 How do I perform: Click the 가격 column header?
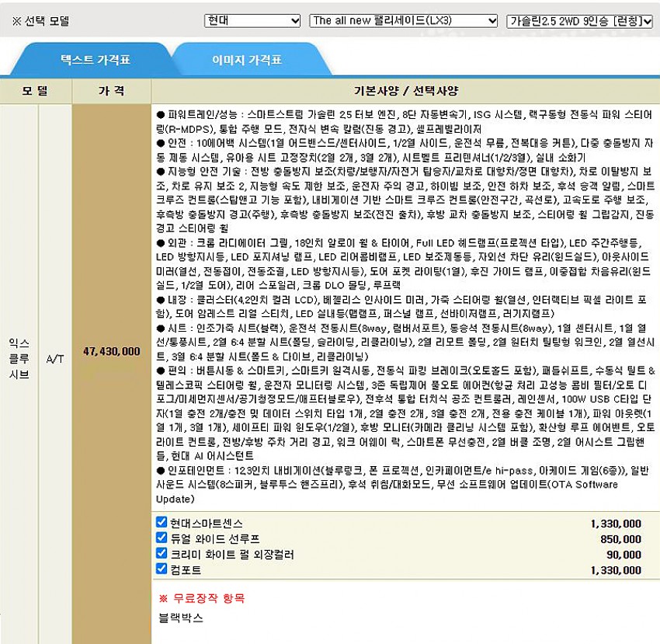[111, 91]
